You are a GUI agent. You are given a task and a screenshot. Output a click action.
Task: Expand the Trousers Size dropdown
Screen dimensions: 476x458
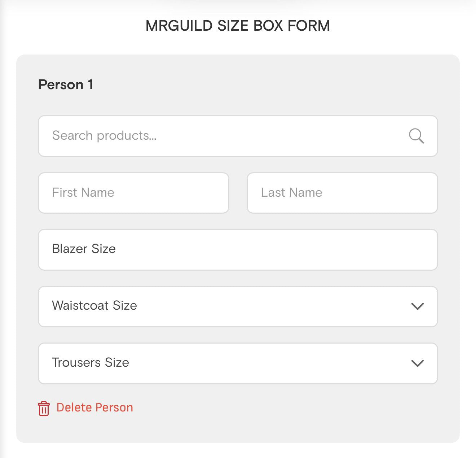[238, 363]
